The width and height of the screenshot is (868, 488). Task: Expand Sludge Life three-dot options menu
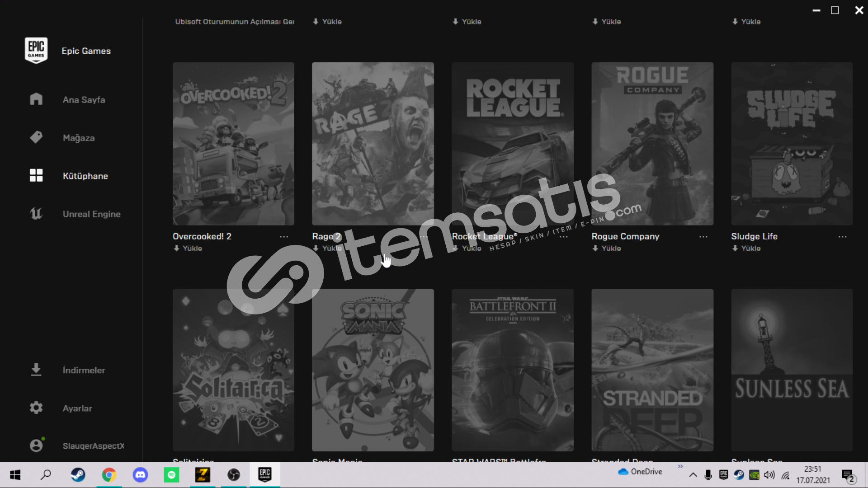[x=843, y=237]
